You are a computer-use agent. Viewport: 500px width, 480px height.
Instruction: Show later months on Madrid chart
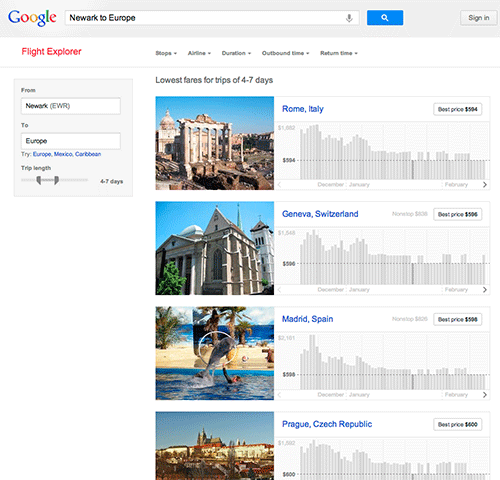(x=485, y=394)
